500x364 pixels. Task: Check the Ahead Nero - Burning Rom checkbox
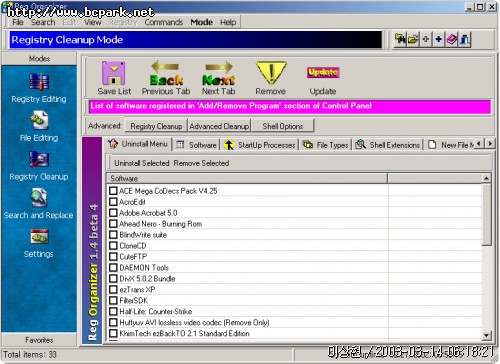113,224
